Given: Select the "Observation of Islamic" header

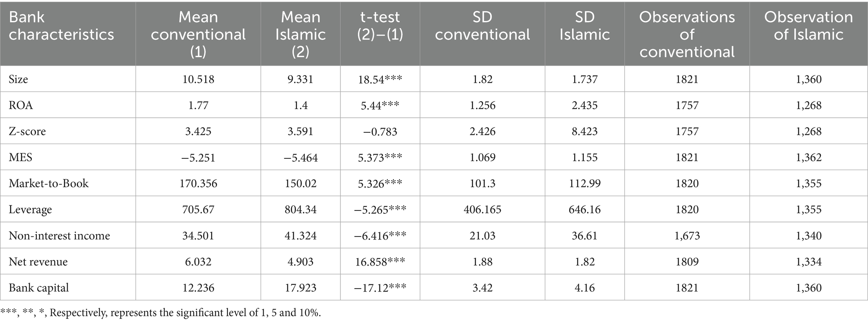Looking at the screenshot, I should click(808, 26).
